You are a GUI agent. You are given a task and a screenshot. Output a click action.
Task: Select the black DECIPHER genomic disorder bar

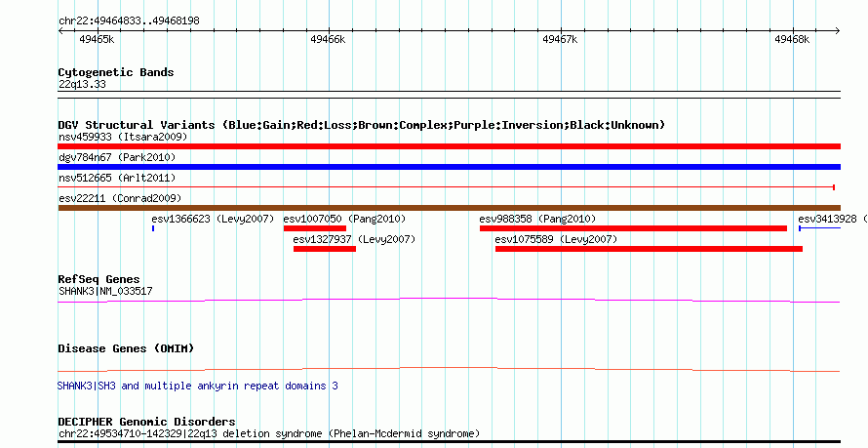449,443
